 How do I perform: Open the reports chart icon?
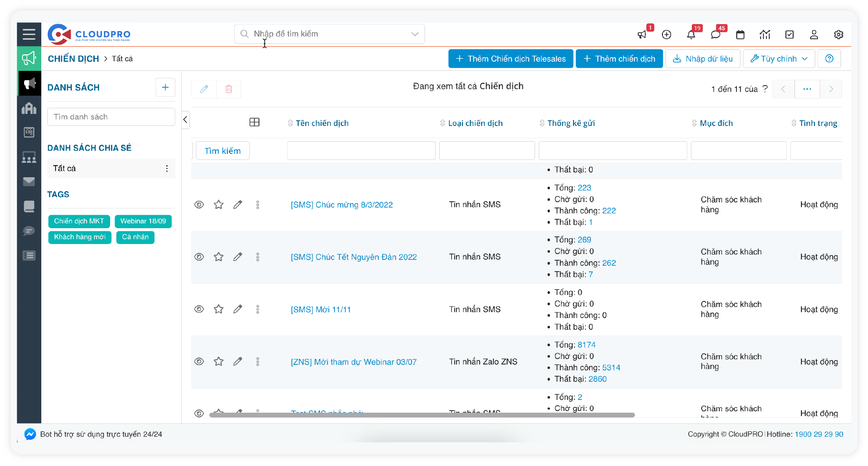point(765,34)
